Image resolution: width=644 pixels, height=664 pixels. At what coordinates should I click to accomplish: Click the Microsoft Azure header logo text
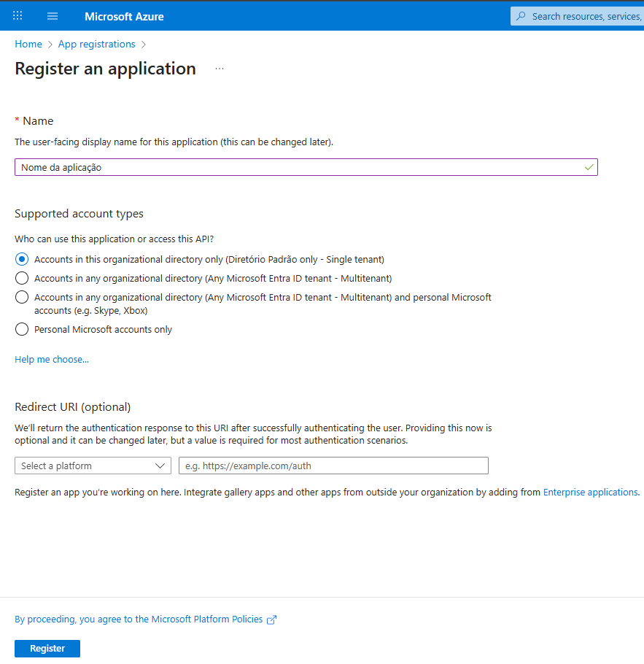click(x=124, y=15)
